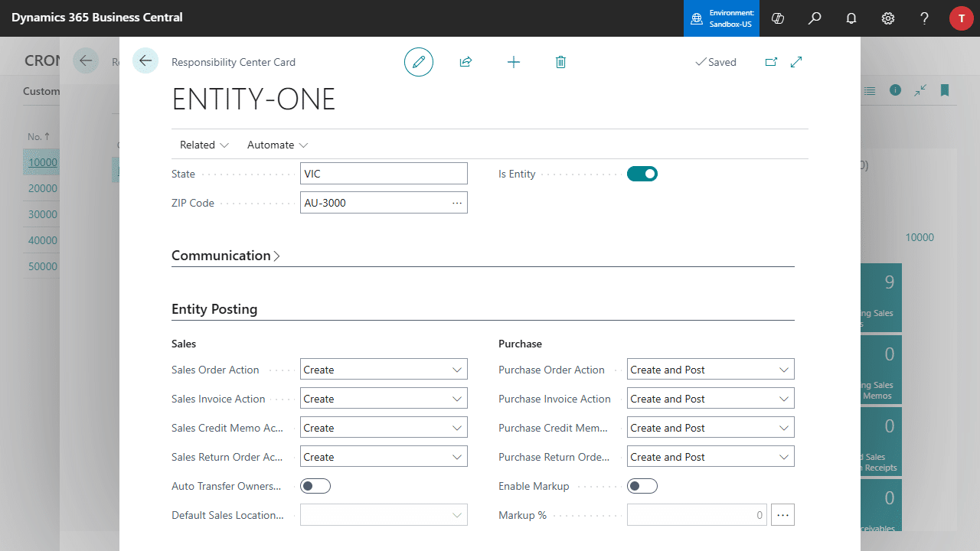Open ZIP Code lookup ellipsis
The height and width of the screenshot is (551, 980).
pos(457,203)
